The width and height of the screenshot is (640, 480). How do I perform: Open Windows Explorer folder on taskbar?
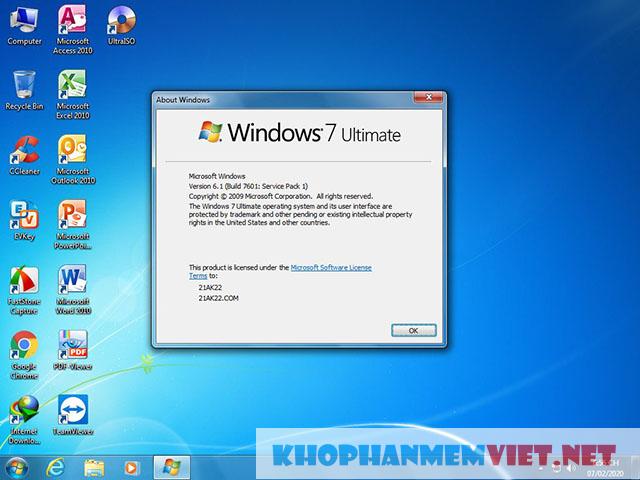[x=94, y=468]
